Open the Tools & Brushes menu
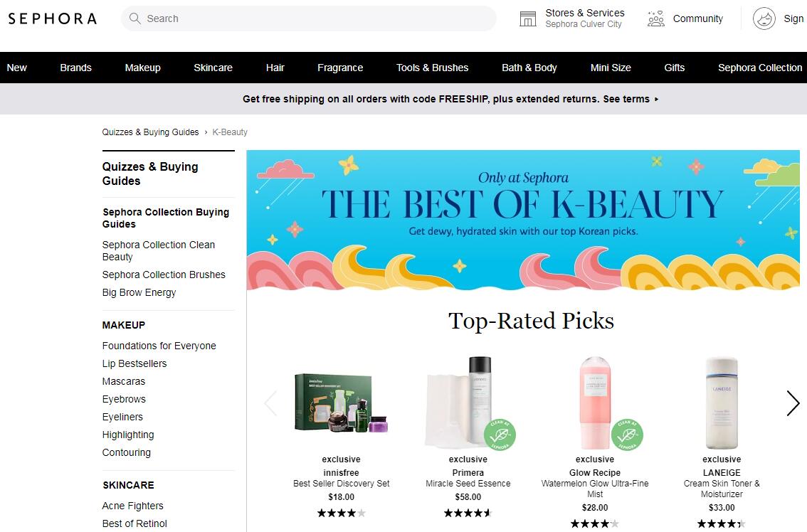The width and height of the screenshot is (807, 532). pos(432,68)
